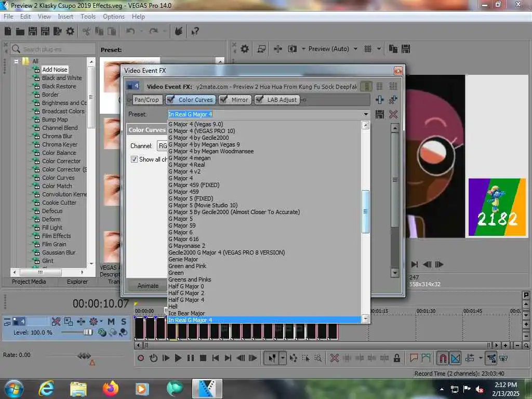Open preview window properties gear icon

(x=245, y=49)
